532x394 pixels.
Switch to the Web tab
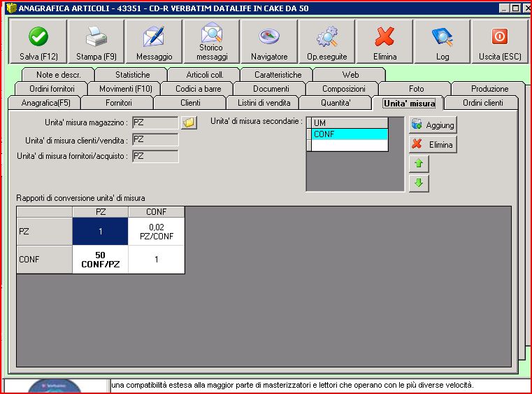[x=350, y=75]
